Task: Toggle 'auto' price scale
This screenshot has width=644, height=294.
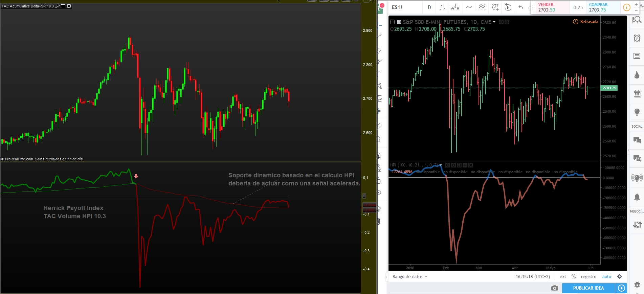Action: point(607,276)
